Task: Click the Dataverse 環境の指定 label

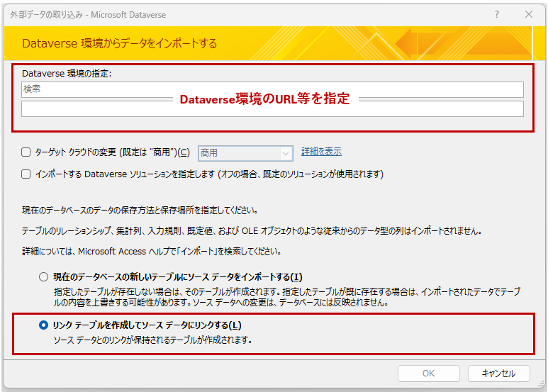Action: coord(67,73)
